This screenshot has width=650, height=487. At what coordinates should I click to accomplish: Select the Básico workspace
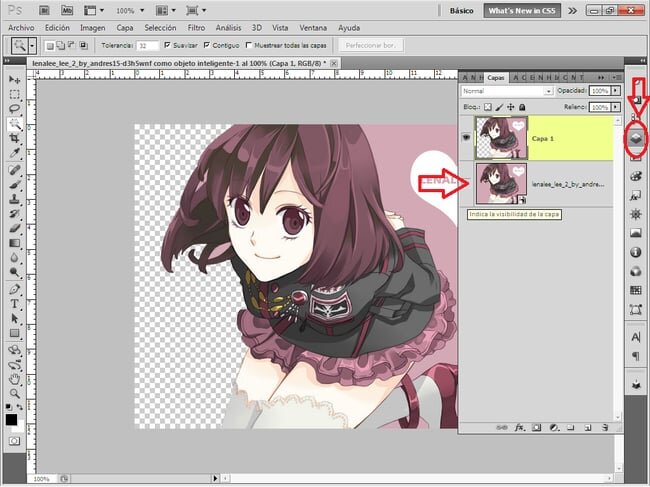click(461, 11)
